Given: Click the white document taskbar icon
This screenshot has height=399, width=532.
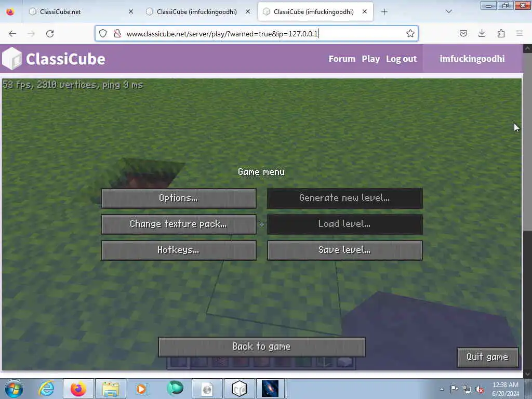Looking at the screenshot, I should [207, 389].
